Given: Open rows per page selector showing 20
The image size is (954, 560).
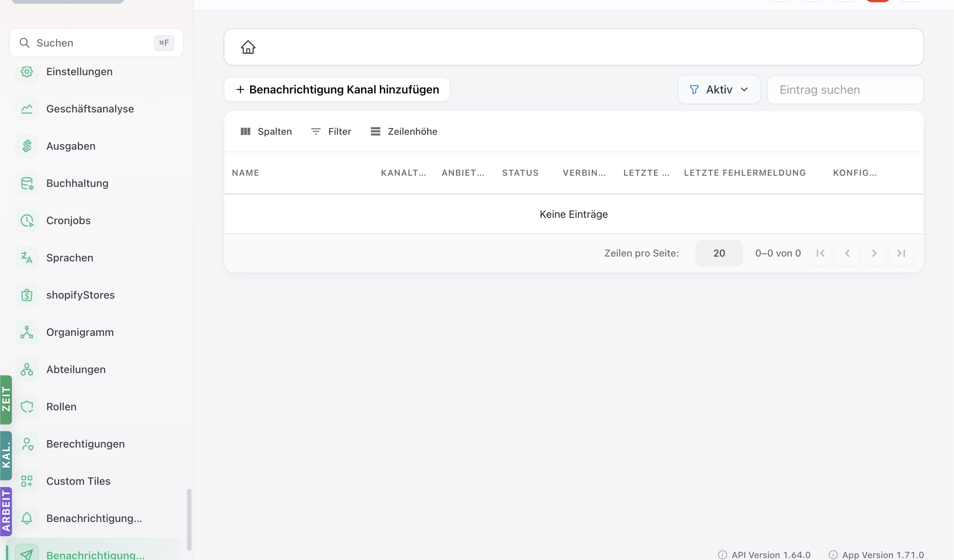Looking at the screenshot, I should click(x=718, y=253).
